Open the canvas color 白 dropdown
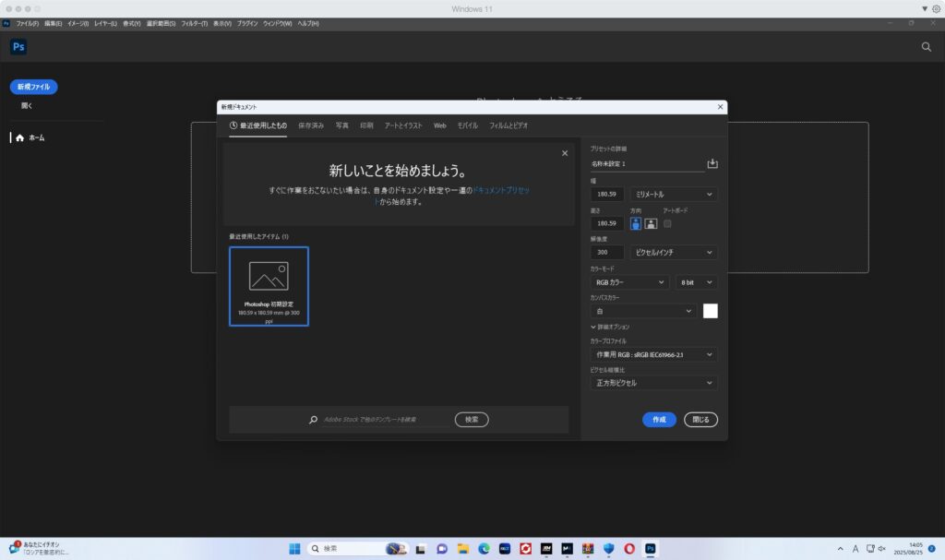Screen dimensions: 945x560 pyautogui.click(x=643, y=311)
